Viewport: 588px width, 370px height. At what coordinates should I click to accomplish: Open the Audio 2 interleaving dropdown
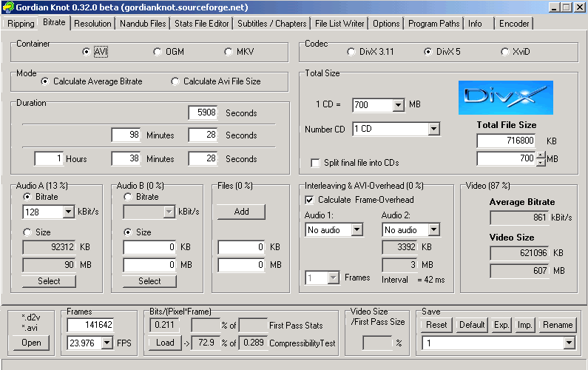[x=433, y=229]
